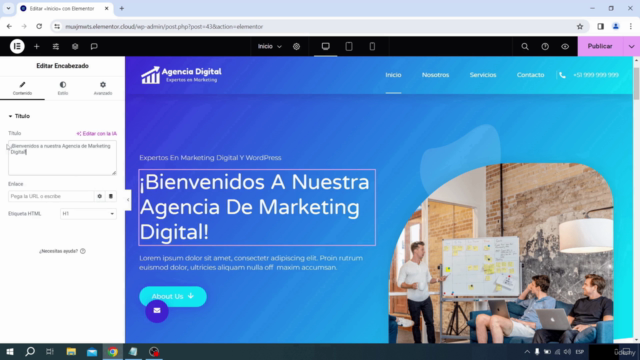The height and width of the screenshot is (360, 640).
Task: Reload the page in browser
Action: 39,27
